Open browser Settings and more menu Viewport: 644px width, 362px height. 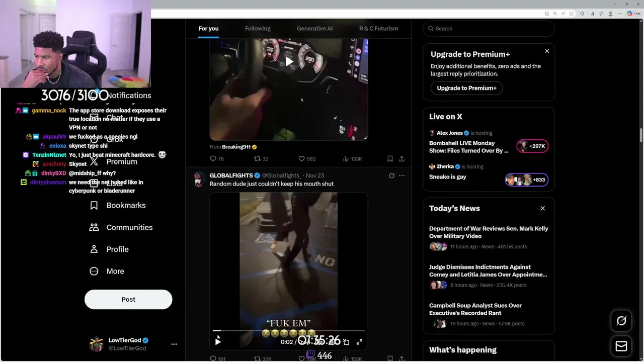(620, 14)
